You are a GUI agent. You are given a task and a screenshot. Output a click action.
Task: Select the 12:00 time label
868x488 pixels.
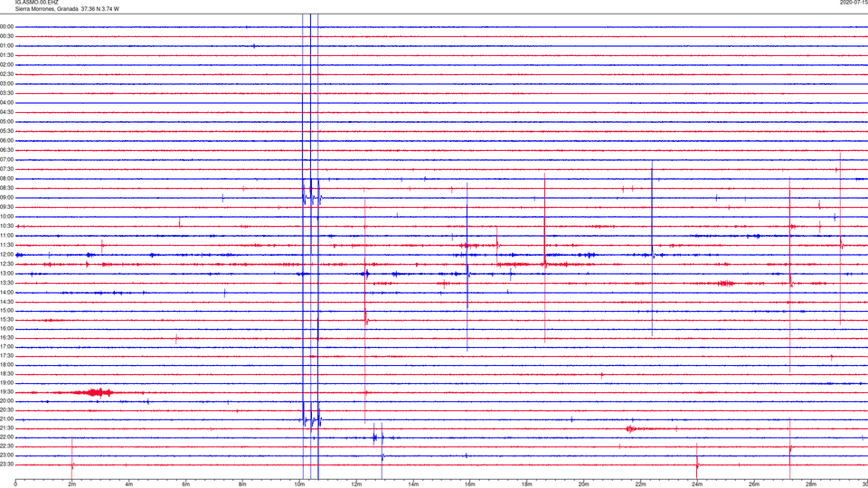(7, 255)
